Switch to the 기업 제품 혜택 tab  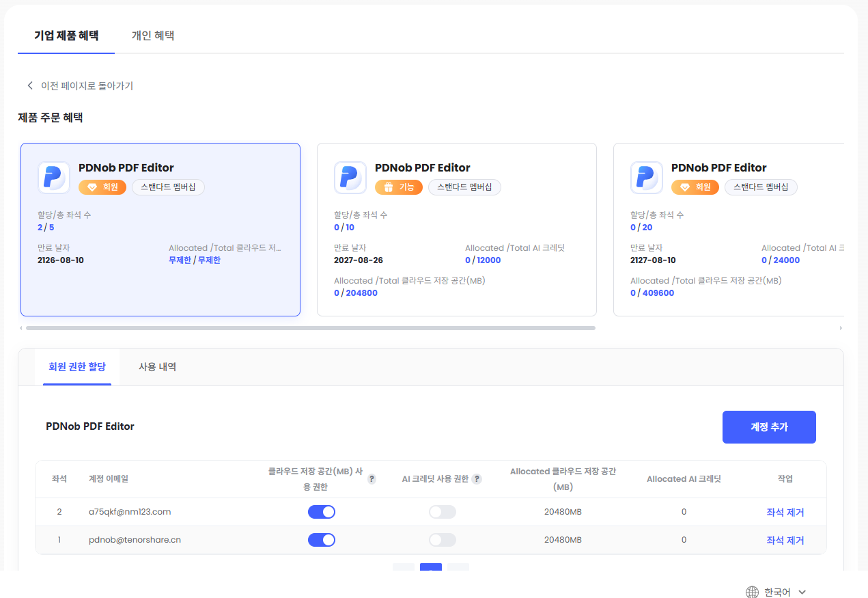pyautogui.click(x=66, y=36)
